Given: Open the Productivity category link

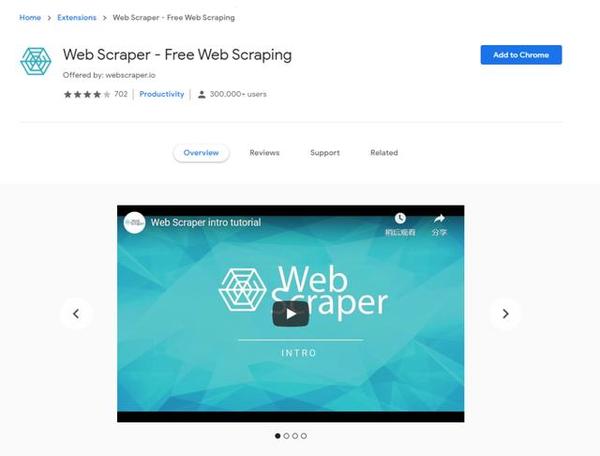Looking at the screenshot, I should tap(161, 94).
